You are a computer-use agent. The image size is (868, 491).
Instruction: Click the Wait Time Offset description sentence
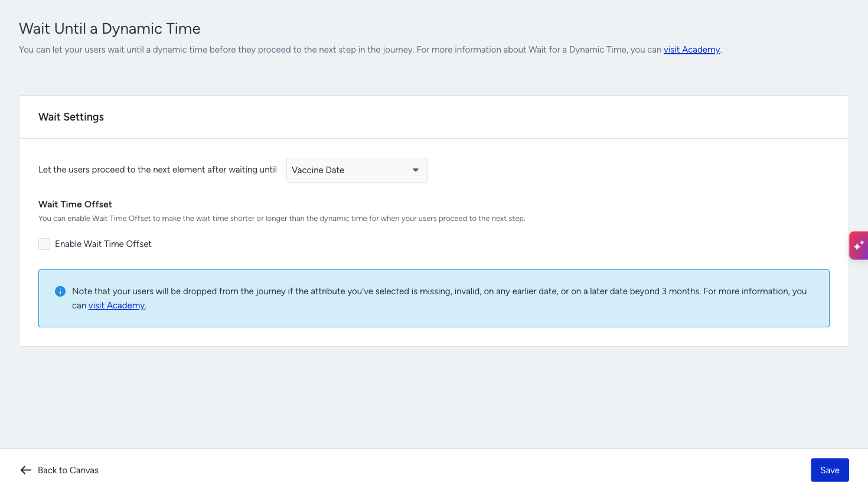[282, 219]
